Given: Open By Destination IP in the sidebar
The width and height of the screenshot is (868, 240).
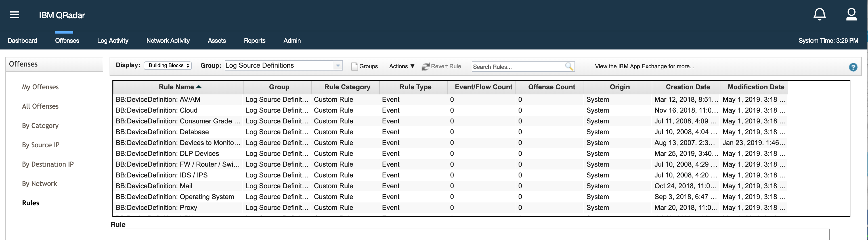Looking at the screenshot, I should pos(48,164).
